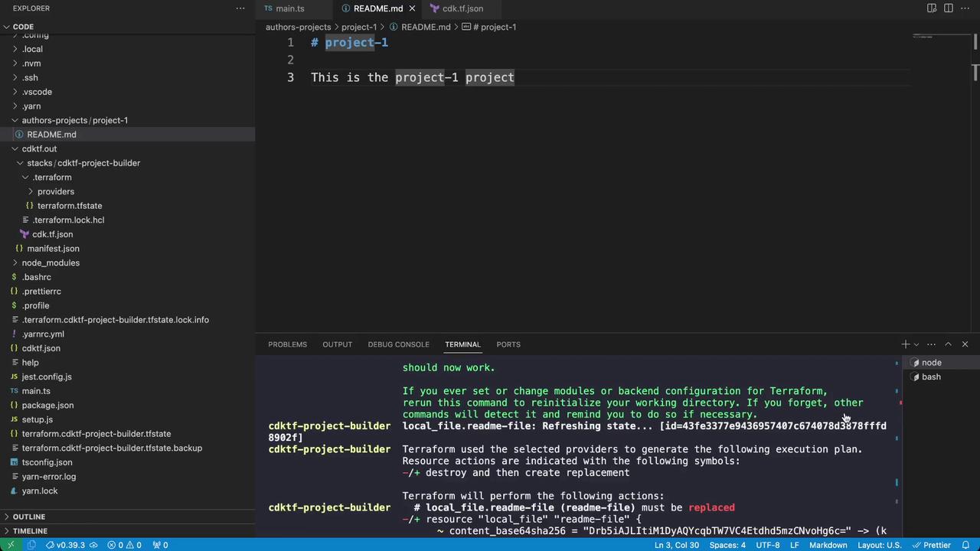Viewport: 980px width, 551px height.
Task: Open yarn-error.log in explorer
Action: click(49, 477)
